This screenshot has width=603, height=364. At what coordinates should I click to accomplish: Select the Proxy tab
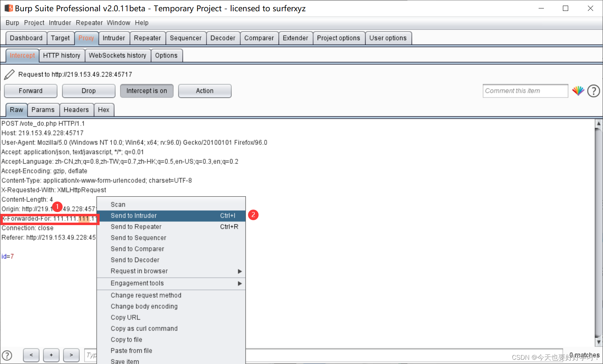pyautogui.click(x=86, y=38)
